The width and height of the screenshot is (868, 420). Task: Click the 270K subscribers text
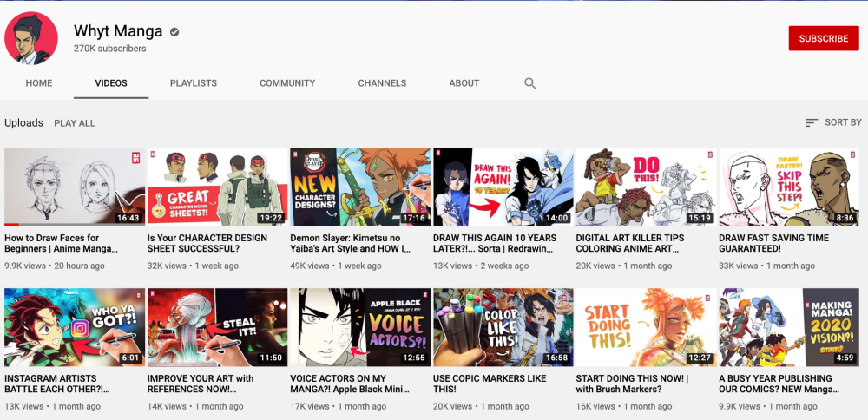(109, 49)
